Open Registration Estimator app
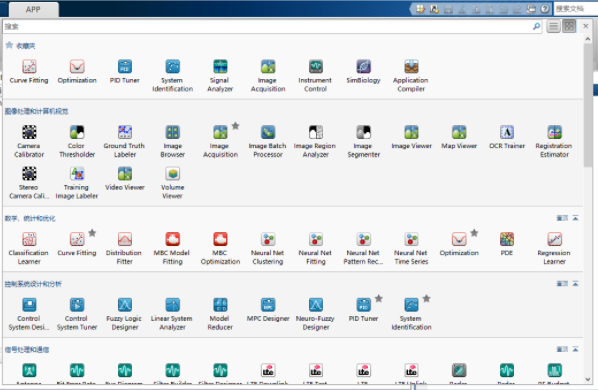This screenshot has height=390, width=598. point(554,141)
